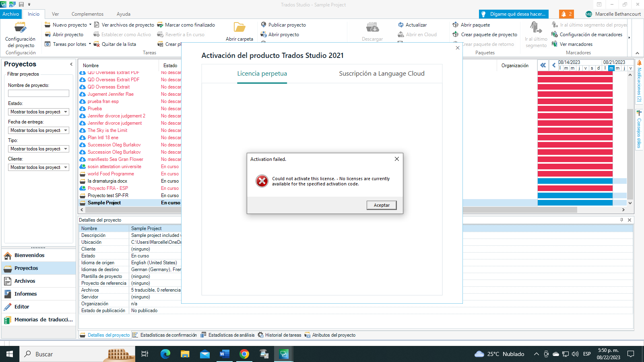Click Ver archivos de proyecto
The width and height of the screenshot is (644, 362).
pos(124,25)
